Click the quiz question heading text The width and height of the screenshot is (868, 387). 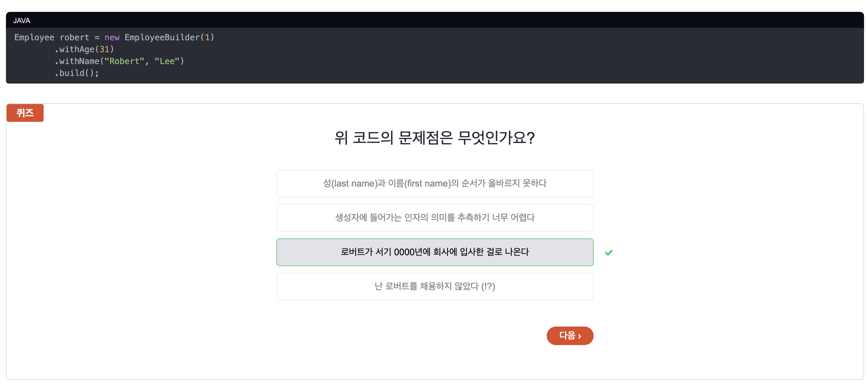point(435,138)
